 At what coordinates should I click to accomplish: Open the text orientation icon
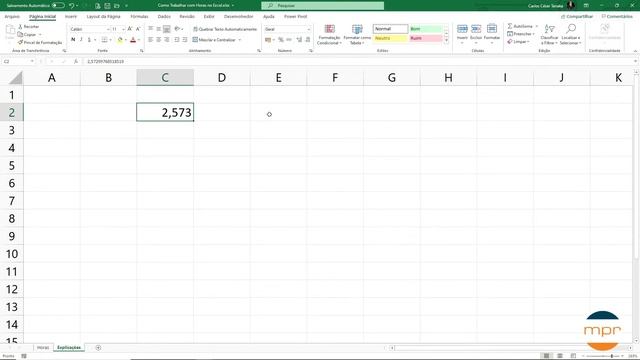click(177, 29)
